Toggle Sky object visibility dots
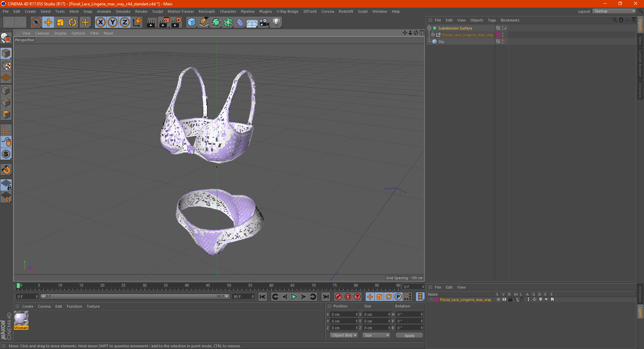Screen dimensions: 644x349 click(x=502, y=42)
